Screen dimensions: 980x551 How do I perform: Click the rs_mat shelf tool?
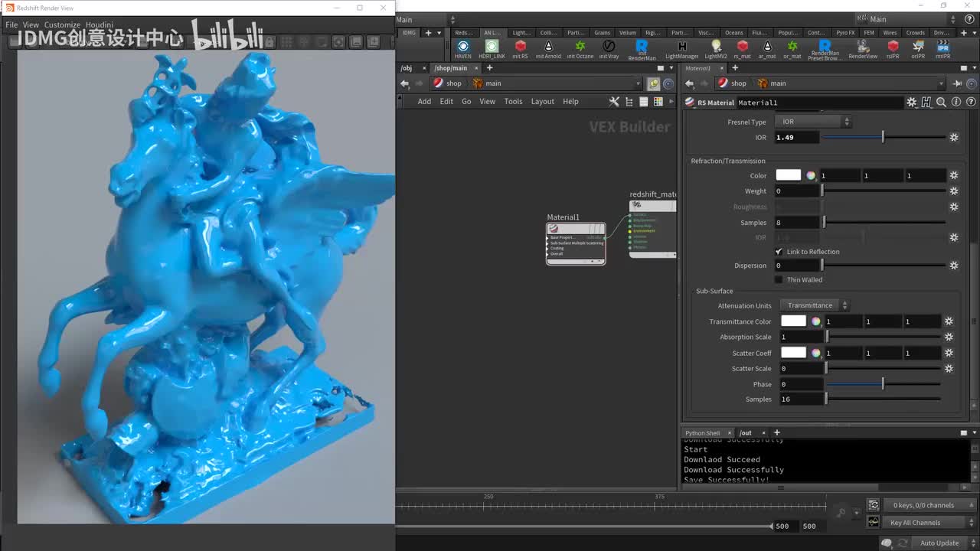click(x=742, y=50)
